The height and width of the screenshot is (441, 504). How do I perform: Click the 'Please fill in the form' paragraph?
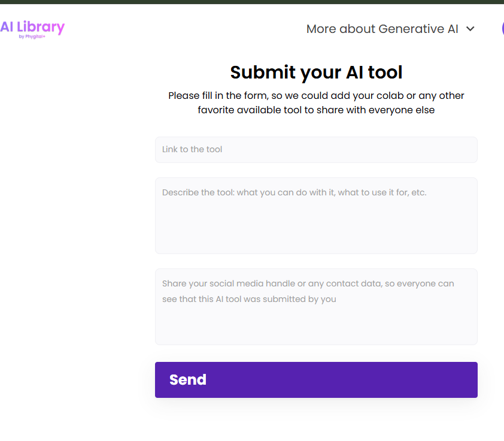(x=316, y=102)
